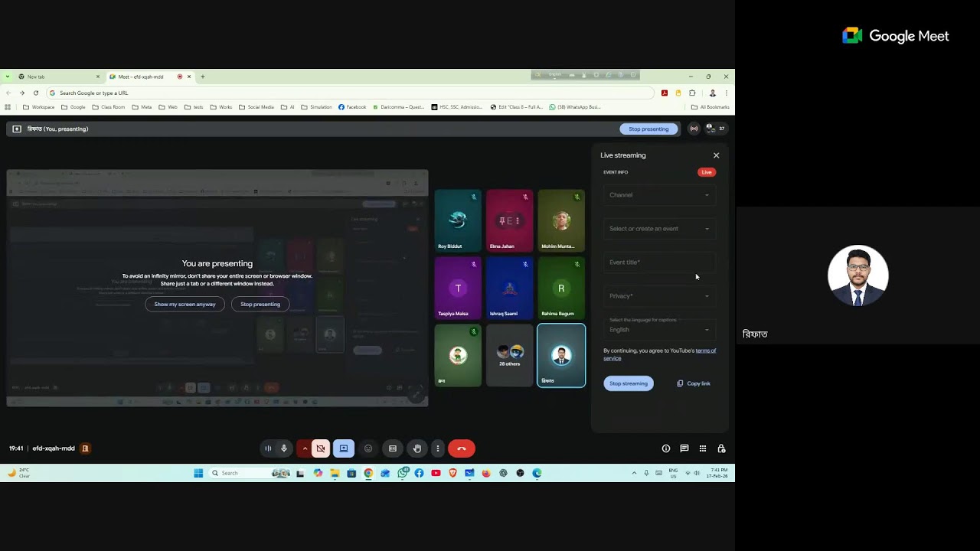The width and height of the screenshot is (980, 551).
Task: Open the Class Room bookmarks folder
Action: click(x=109, y=107)
